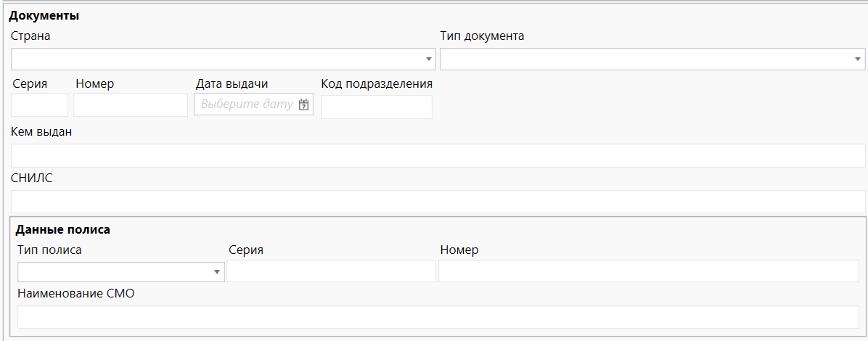Image resolution: width=868 pixels, height=341 pixels.
Task: Focus the policy Номер field in Данные полиса
Action: tap(648, 271)
